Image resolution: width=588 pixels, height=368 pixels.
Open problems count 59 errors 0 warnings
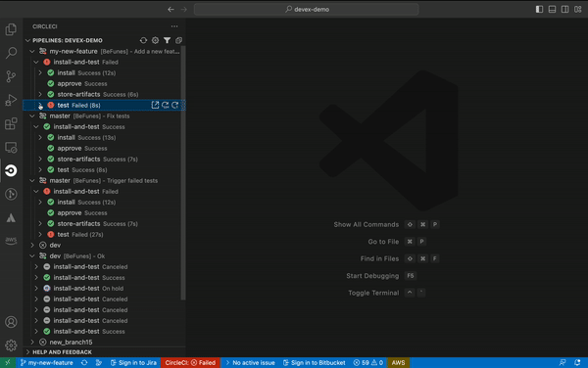tap(367, 362)
